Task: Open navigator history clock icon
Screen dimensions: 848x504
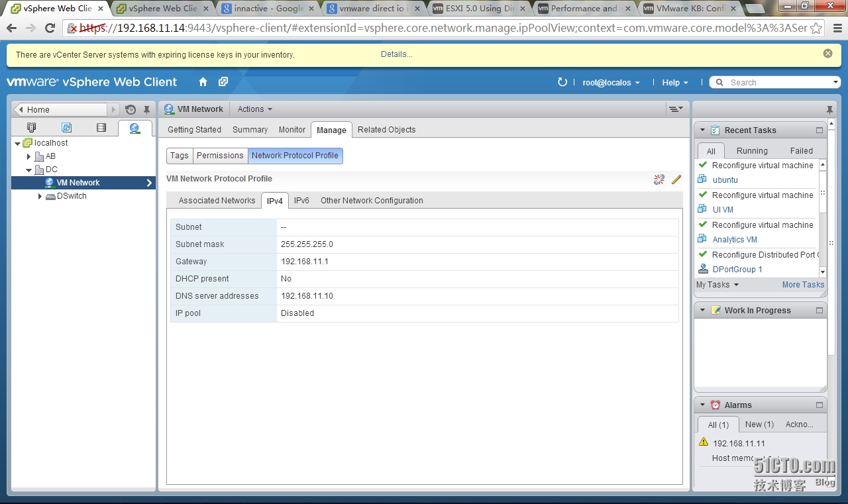Action: coord(131,110)
